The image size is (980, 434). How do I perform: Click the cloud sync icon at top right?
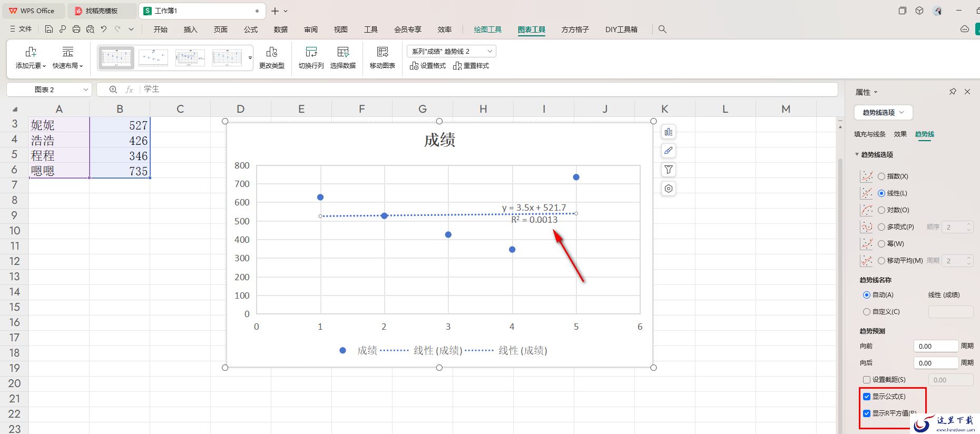point(965,29)
